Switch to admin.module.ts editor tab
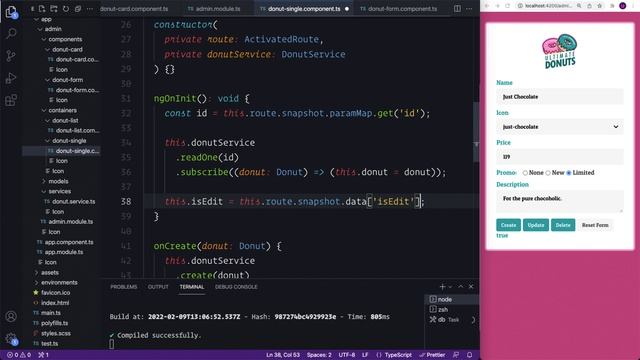This screenshot has height=360, width=640. click(218, 9)
